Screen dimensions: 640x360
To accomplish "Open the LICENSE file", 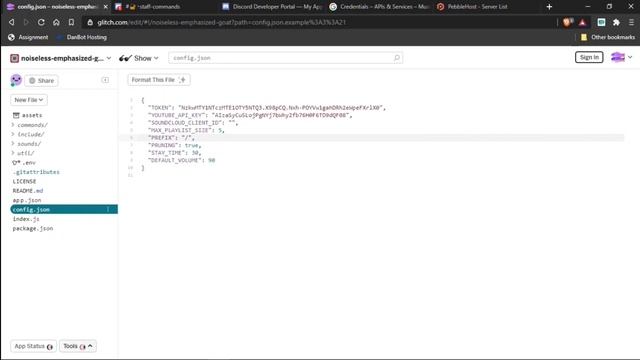I will (x=24, y=181).
